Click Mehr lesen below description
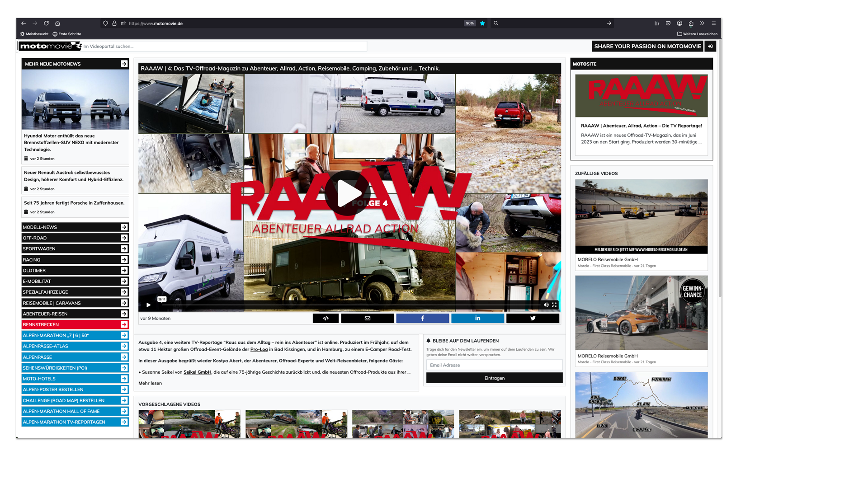The height and width of the screenshot is (488, 868). tap(150, 383)
